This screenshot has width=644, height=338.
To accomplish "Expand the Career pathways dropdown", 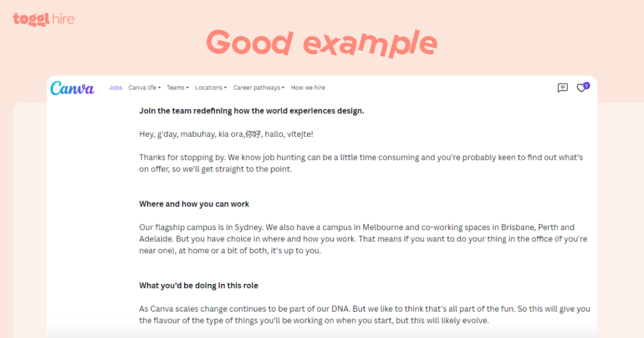I will (x=258, y=88).
